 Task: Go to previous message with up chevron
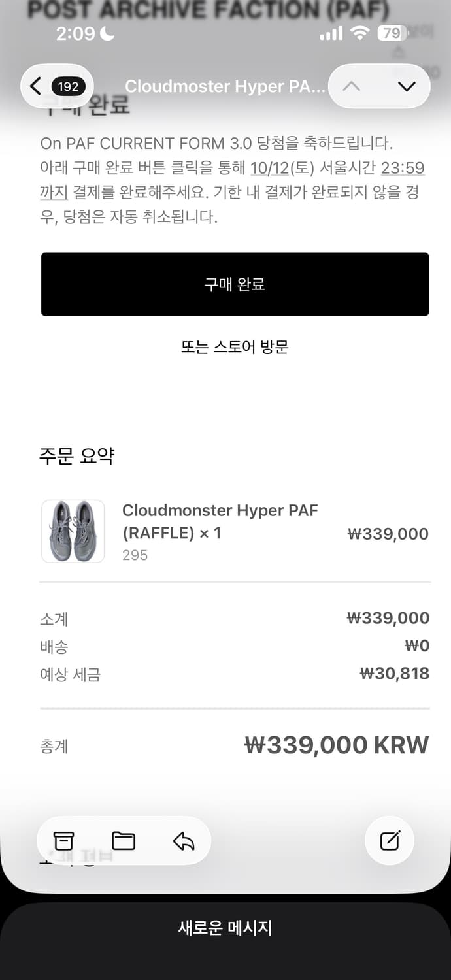point(352,86)
